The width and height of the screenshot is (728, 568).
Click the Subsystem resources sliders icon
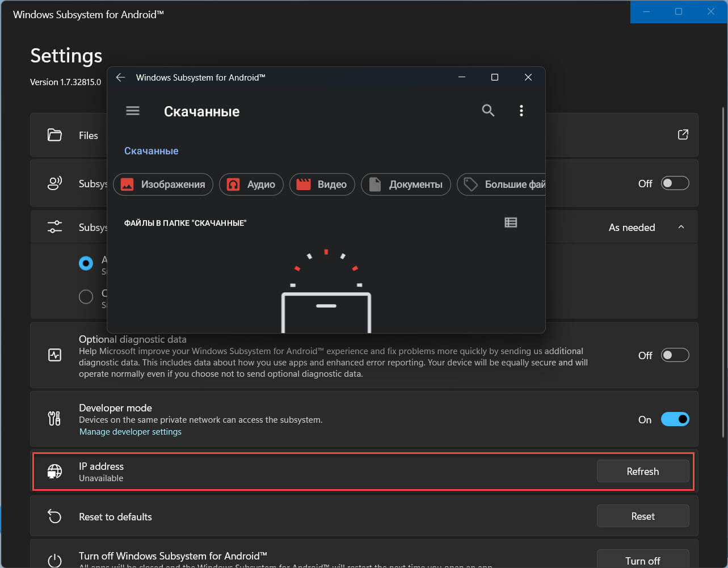point(54,228)
